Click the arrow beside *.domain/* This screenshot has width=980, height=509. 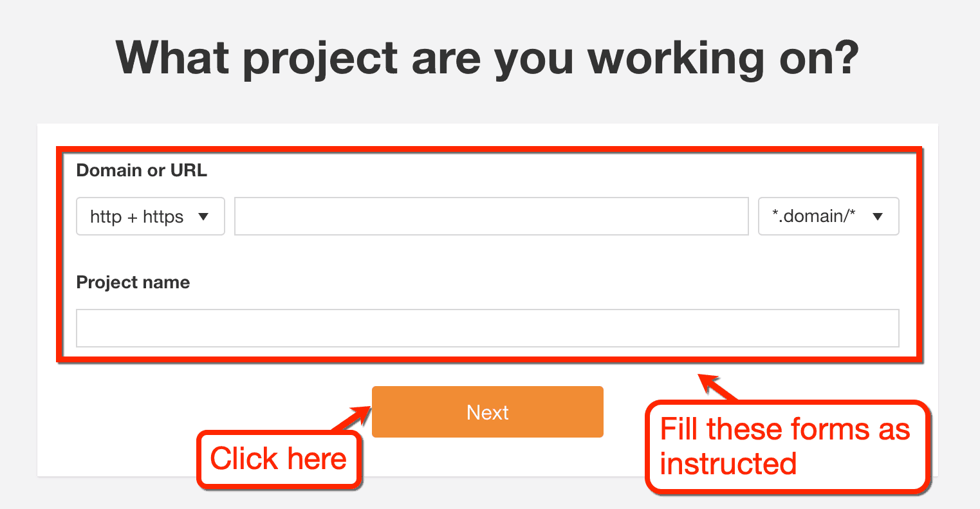pos(876,217)
